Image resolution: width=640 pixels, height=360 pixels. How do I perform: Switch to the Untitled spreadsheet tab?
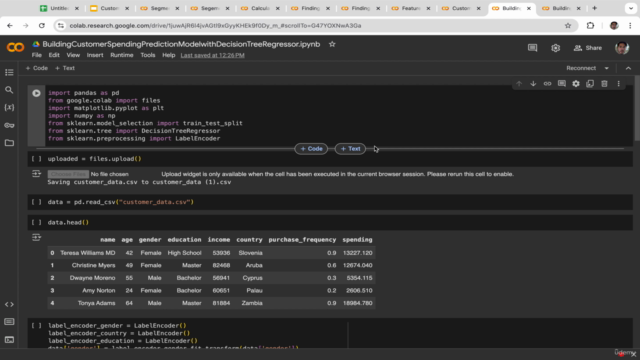[x=59, y=8]
